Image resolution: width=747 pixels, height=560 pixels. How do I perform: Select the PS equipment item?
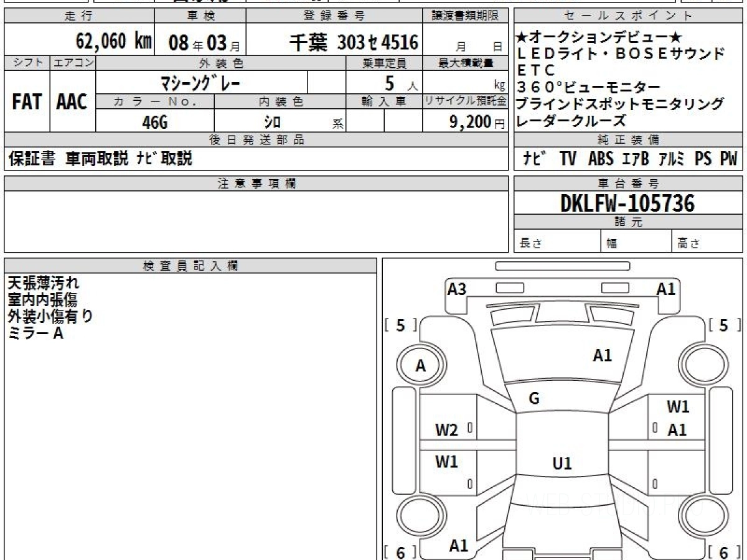pyautogui.click(x=703, y=159)
